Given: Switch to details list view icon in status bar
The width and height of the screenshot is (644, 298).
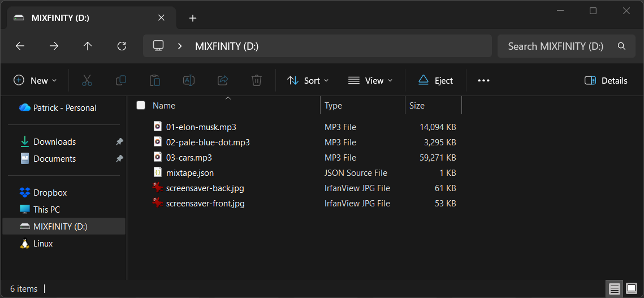Looking at the screenshot, I should pos(615,289).
